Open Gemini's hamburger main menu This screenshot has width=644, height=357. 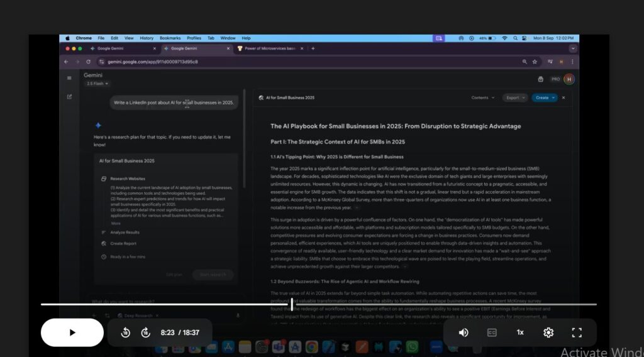coord(69,78)
